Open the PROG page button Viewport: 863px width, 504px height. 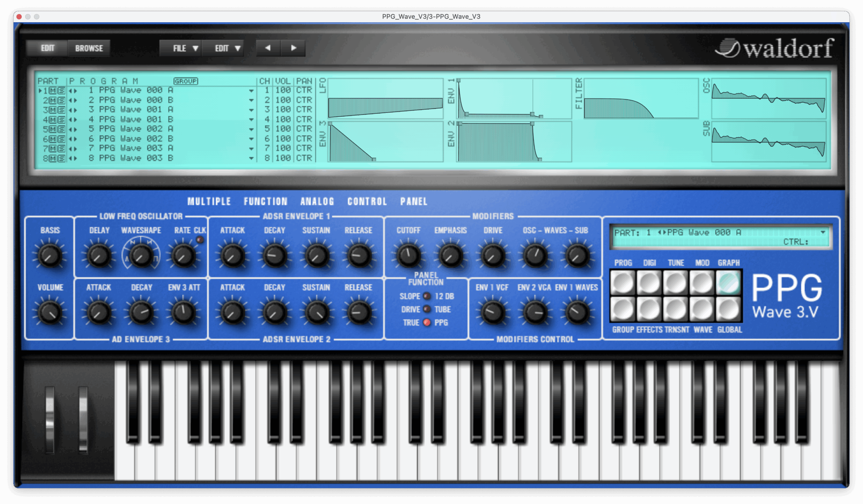[x=623, y=283]
